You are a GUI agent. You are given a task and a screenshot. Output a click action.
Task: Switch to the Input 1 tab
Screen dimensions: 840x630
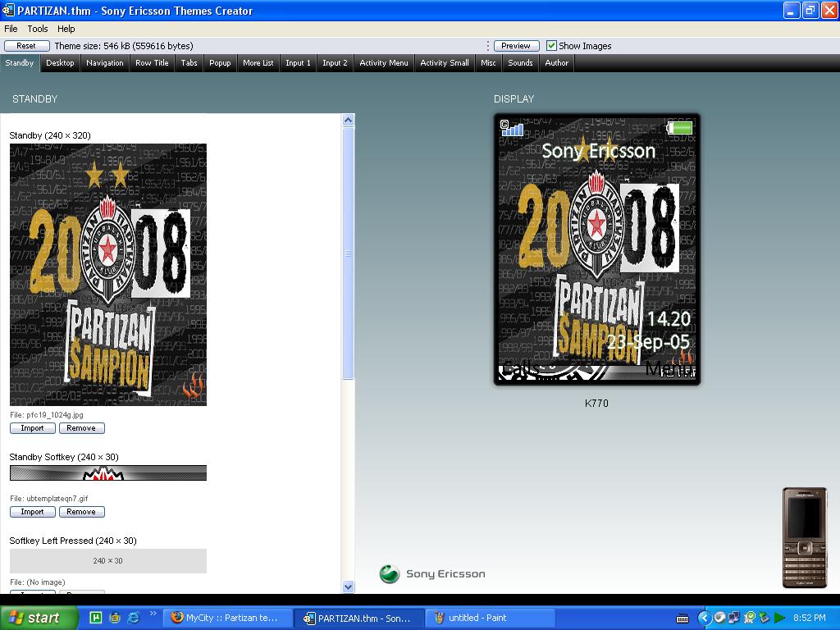coord(298,63)
